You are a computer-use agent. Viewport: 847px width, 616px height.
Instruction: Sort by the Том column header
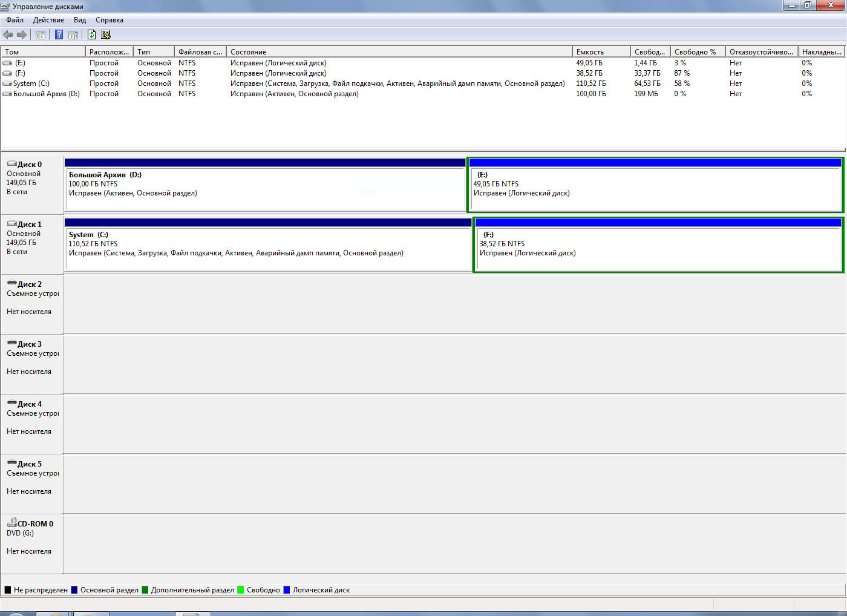click(43, 52)
